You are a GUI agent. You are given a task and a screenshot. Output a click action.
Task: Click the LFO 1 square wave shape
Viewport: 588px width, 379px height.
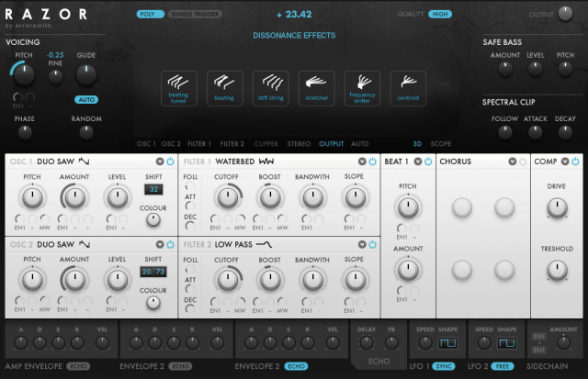[x=447, y=343]
